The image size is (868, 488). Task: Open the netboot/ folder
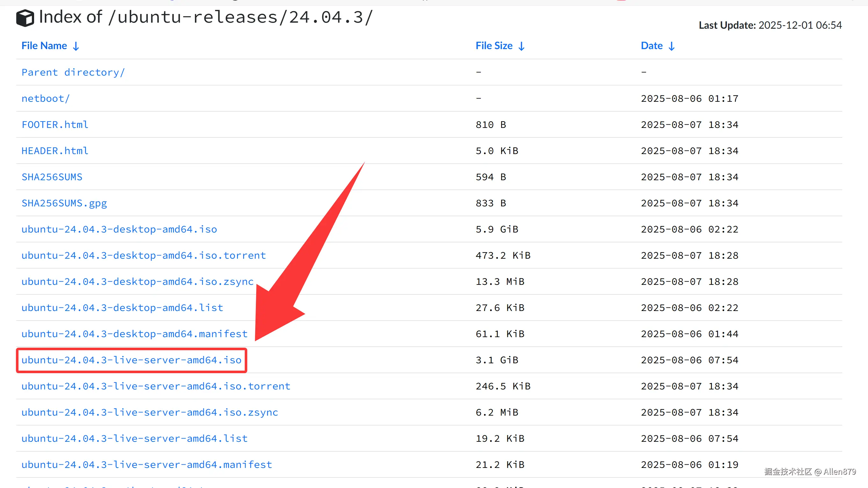pos(46,99)
